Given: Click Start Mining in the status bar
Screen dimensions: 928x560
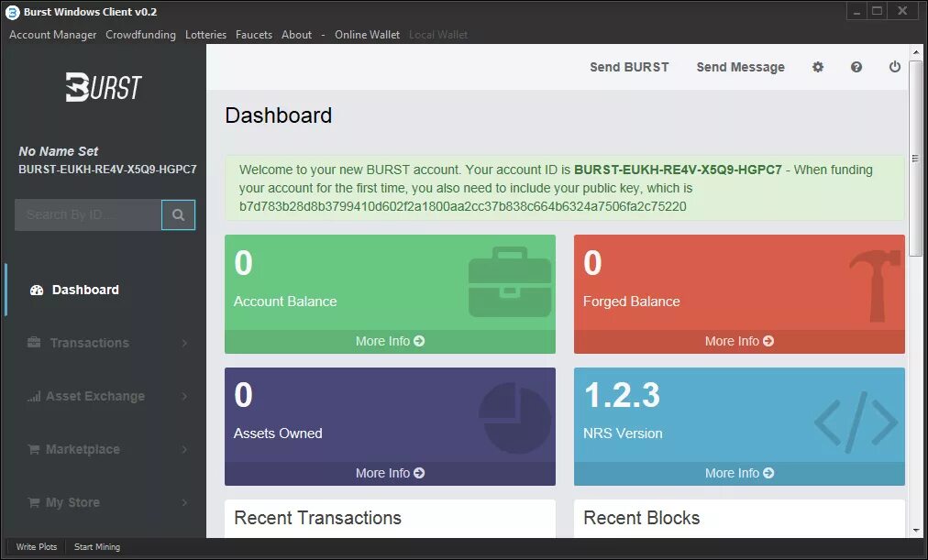Looking at the screenshot, I should [x=97, y=547].
